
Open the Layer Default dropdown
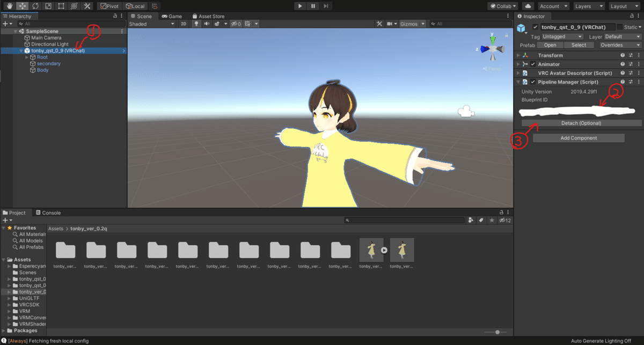623,36
